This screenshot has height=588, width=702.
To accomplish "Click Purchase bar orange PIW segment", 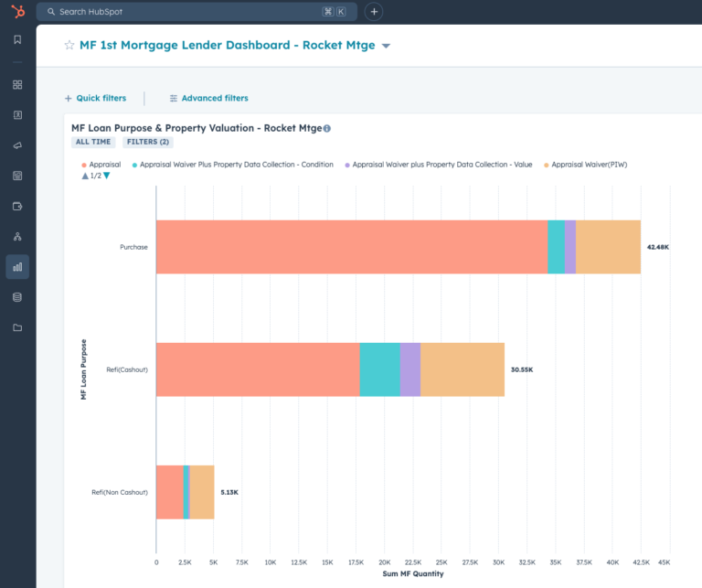I will tap(608, 247).
